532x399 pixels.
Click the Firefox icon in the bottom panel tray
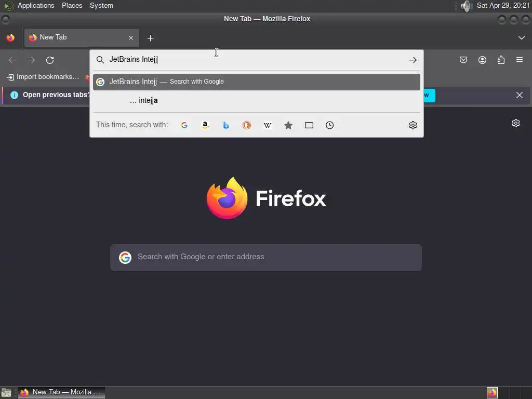coord(492,393)
